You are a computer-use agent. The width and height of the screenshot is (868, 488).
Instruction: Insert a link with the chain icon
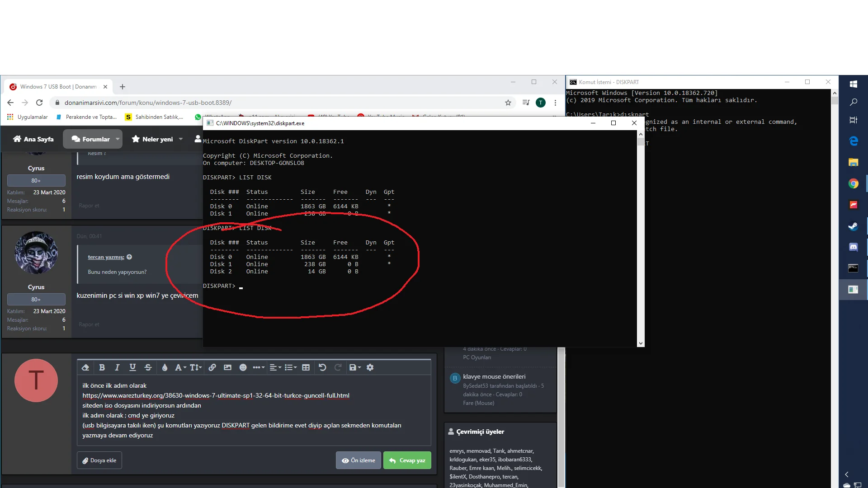click(212, 368)
